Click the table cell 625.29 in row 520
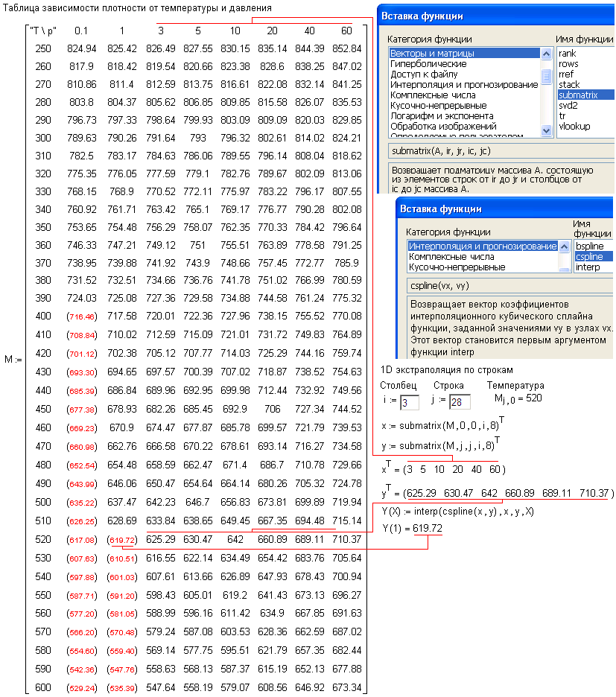 [x=161, y=539]
